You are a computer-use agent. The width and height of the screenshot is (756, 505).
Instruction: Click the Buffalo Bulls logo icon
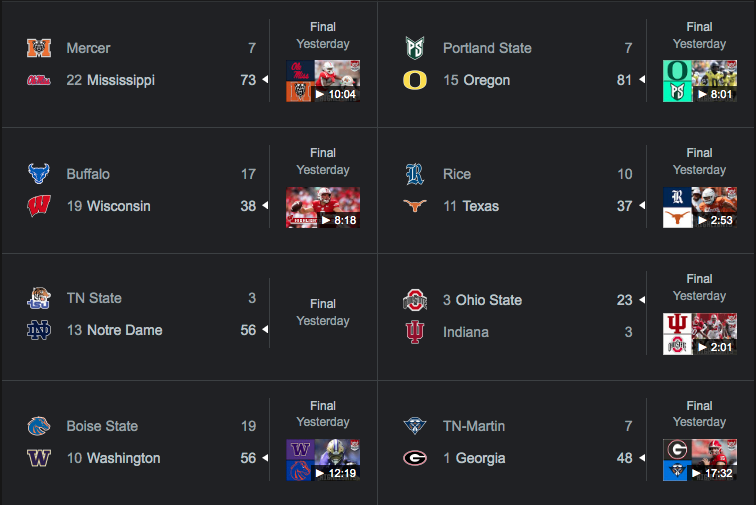pyautogui.click(x=38, y=174)
